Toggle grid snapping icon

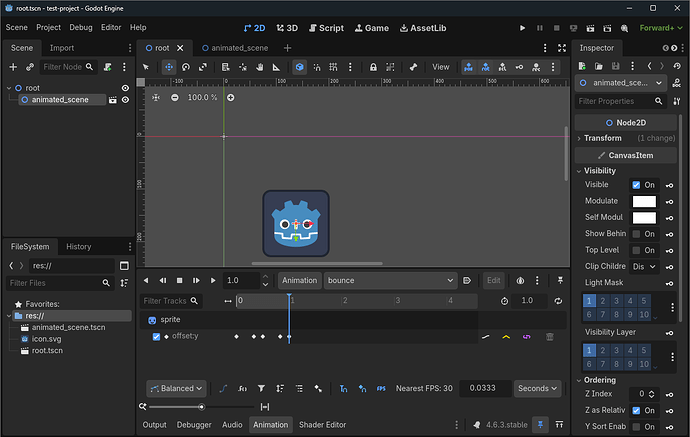coord(334,67)
